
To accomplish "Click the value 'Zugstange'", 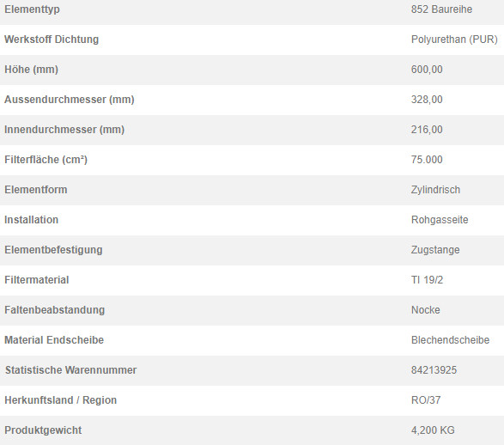I will click(435, 250).
